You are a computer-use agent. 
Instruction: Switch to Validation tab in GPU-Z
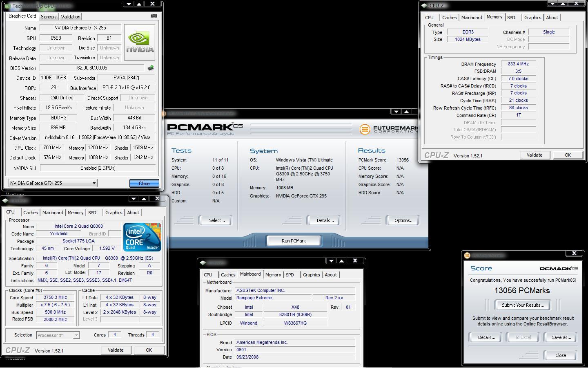[x=71, y=17]
